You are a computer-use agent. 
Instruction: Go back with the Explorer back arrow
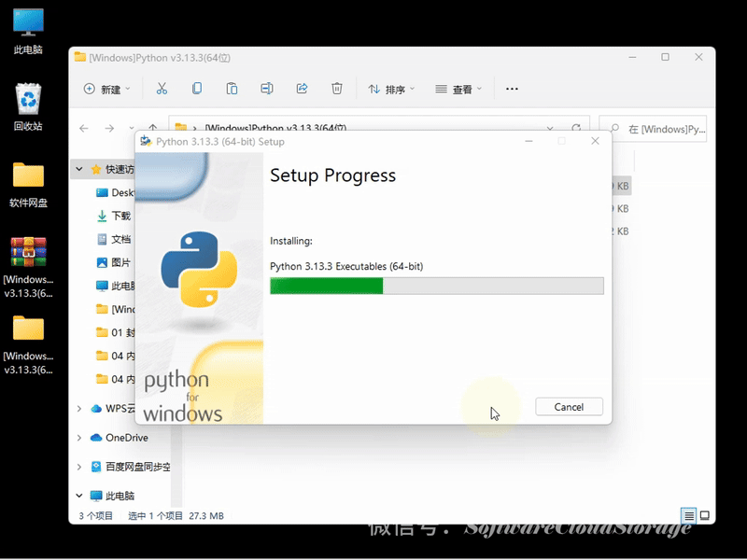click(x=84, y=128)
